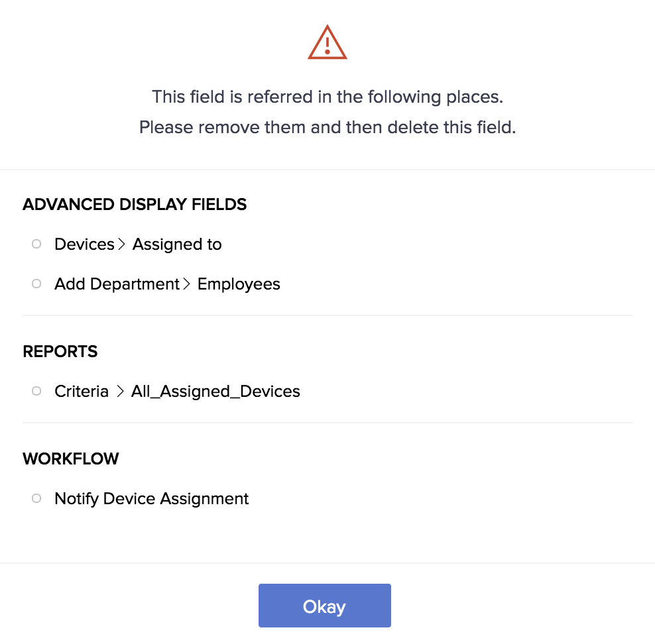Click the chevron arrow after Add Department
This screenshot has width=655, height=644.
(186, 284)
